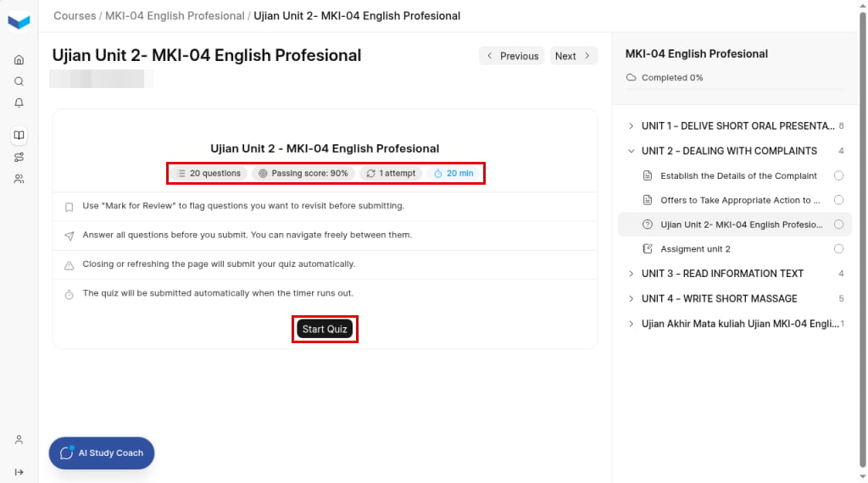Open the profile icon near the sidebar bottom

19,440
